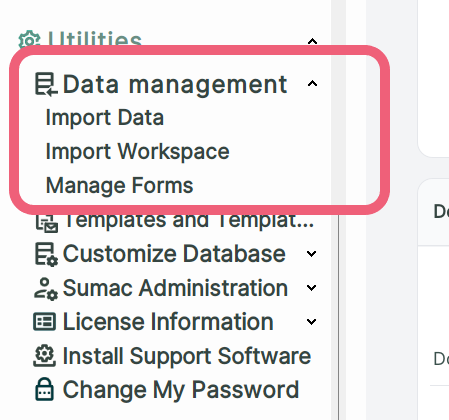Click the Install Support Software icon

click(45, 356)
